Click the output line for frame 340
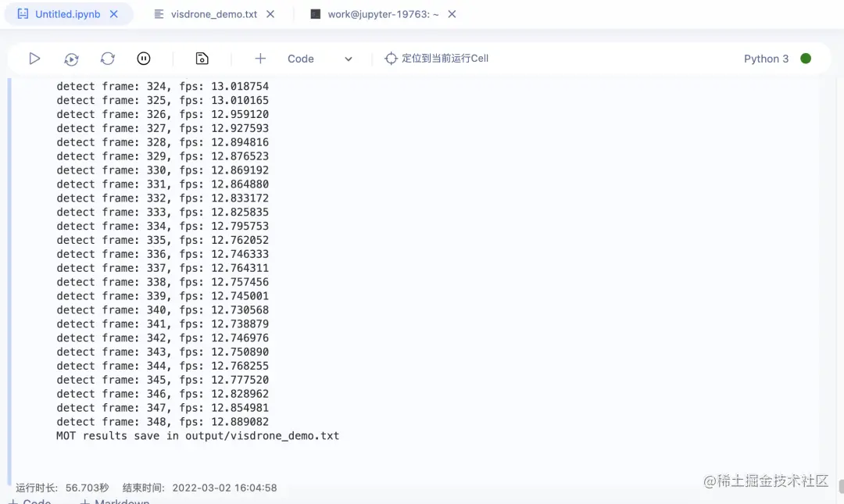844x504 pixels. (162, 310)
